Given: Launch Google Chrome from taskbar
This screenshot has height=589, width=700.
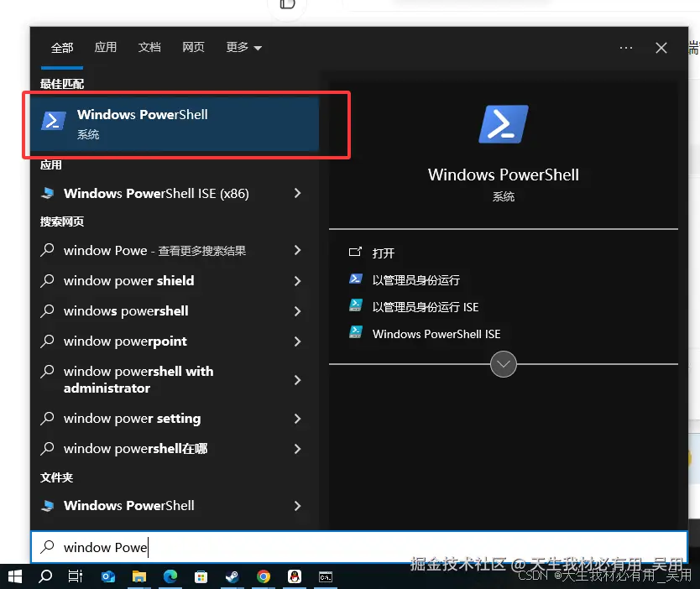Looking at the screenshot, I should 264,576.
